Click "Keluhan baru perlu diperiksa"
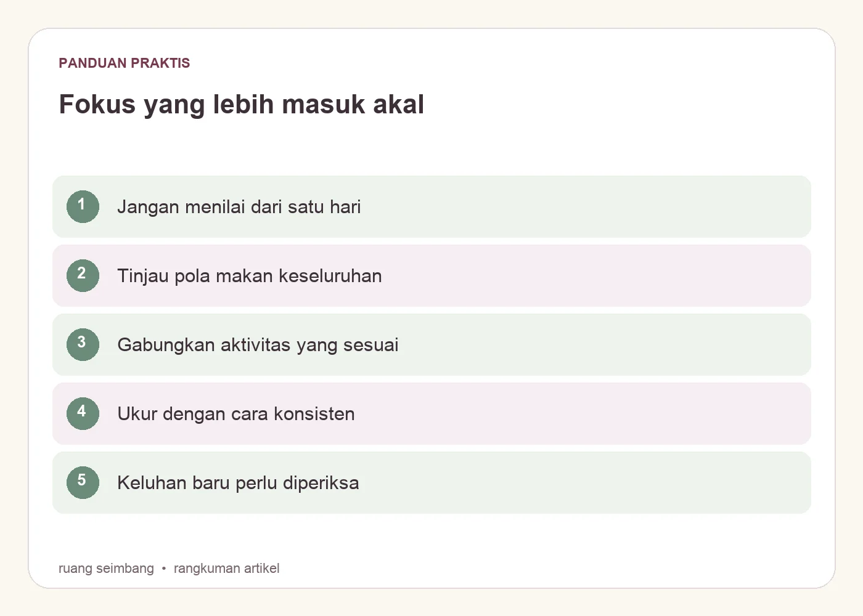 (x=238, y=483)
